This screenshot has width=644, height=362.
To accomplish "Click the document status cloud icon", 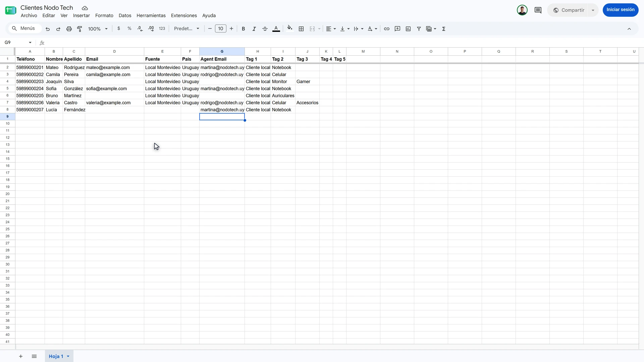I will pyautogui.click(x=85, y=8).
